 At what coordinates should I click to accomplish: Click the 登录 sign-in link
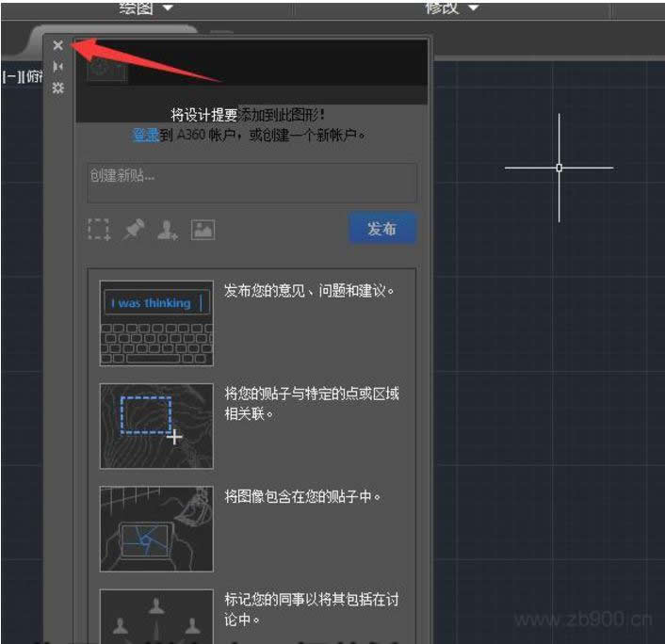(x=145, y=136)
